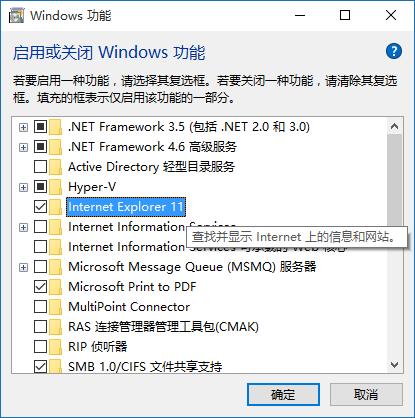The image size is (415, 418).
Task: Expand the .NET Framework 3.5 tree node
Action: 23,127
